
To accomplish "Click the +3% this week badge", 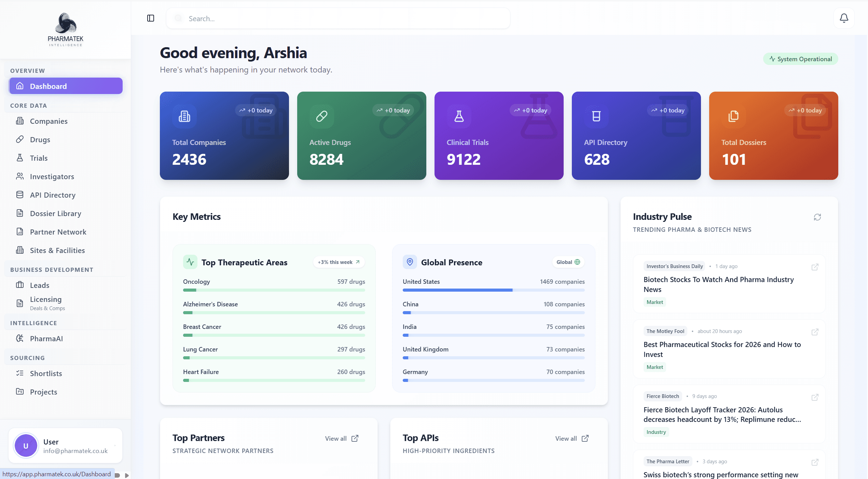I will 339,262.
